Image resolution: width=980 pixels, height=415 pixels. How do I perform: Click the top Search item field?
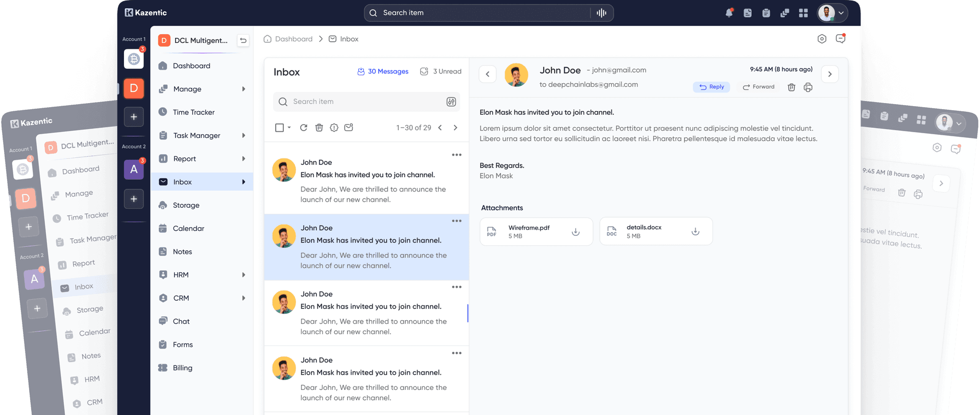tap(488, 13)
